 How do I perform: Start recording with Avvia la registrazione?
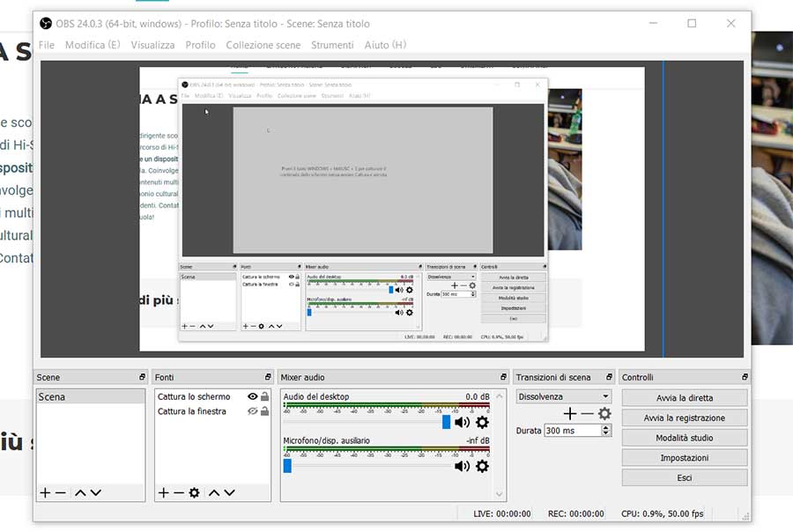pos(685,418)
